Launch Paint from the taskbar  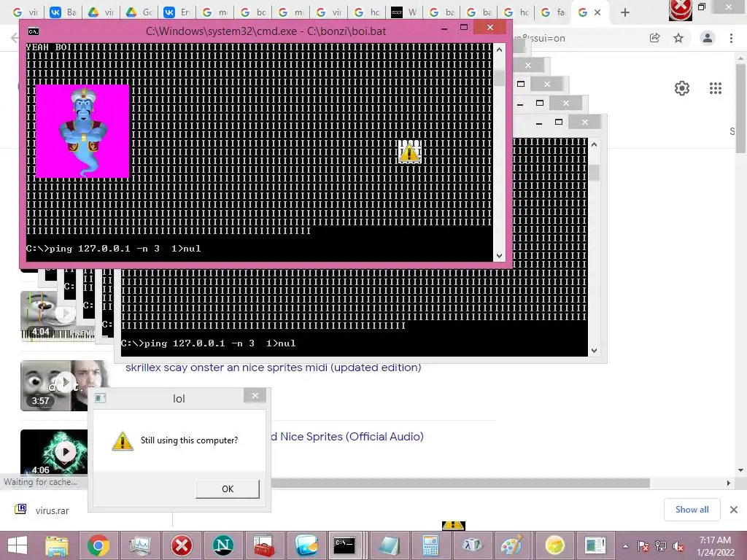tap(513, 545)
